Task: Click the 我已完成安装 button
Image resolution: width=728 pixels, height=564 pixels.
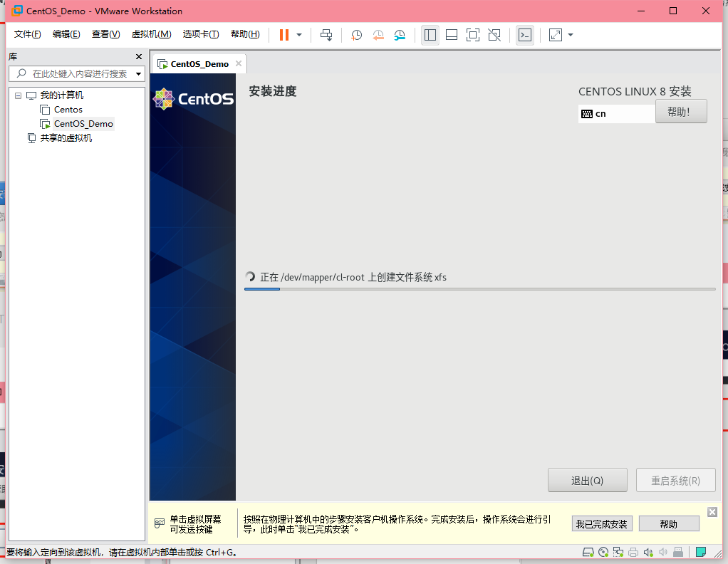Action: [602, 524]
